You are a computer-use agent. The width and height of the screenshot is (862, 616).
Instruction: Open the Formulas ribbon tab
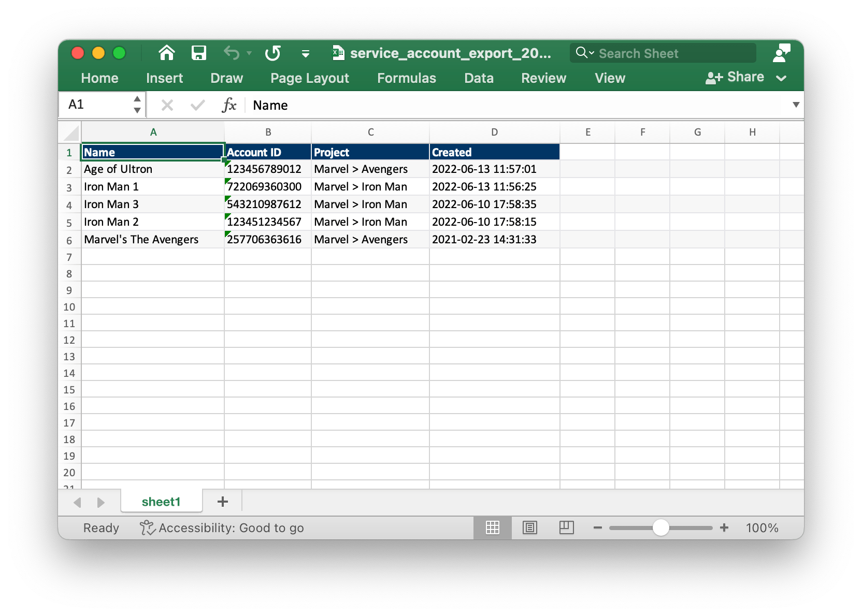406,78
